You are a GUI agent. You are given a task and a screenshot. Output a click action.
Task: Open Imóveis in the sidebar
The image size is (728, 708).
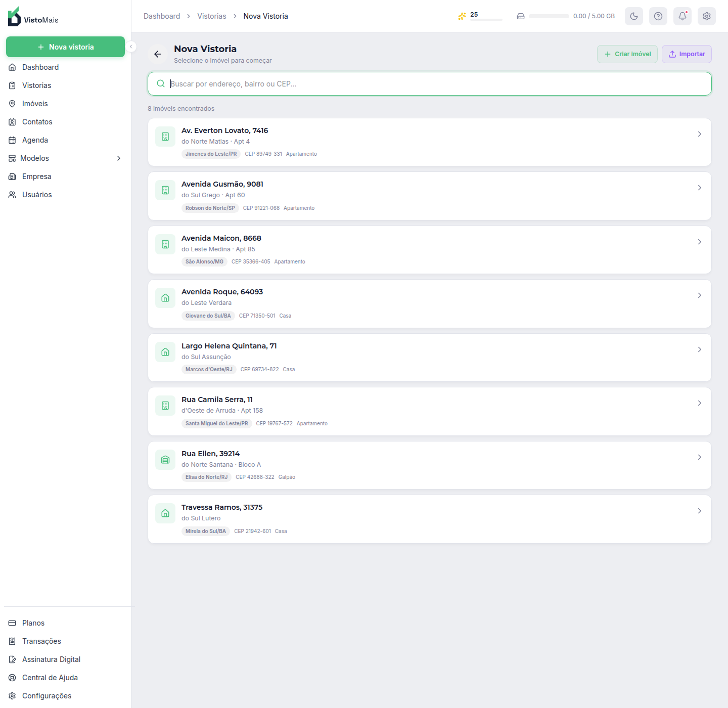coord(66,104)
